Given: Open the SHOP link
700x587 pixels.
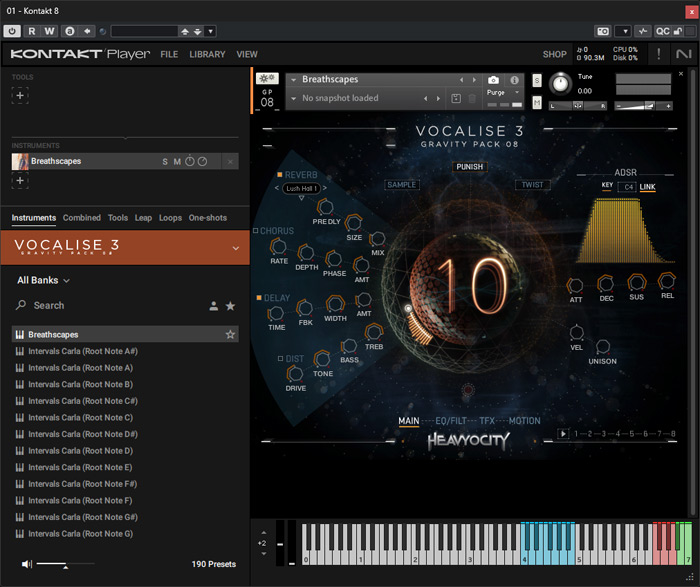Looking at the screenshot, I should [x=554, y=54].
